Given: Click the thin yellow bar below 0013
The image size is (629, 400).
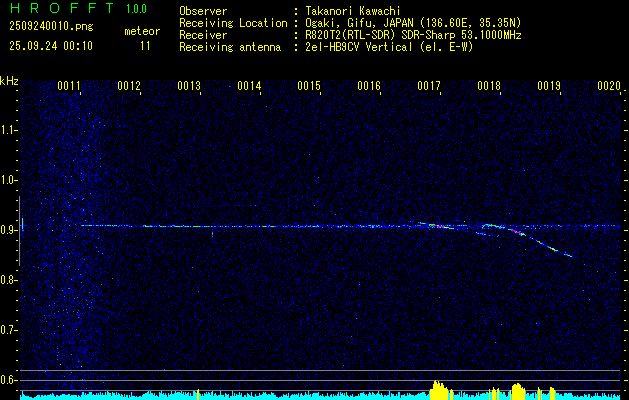Looking at the screenshot, I should (x=198, y=394).
